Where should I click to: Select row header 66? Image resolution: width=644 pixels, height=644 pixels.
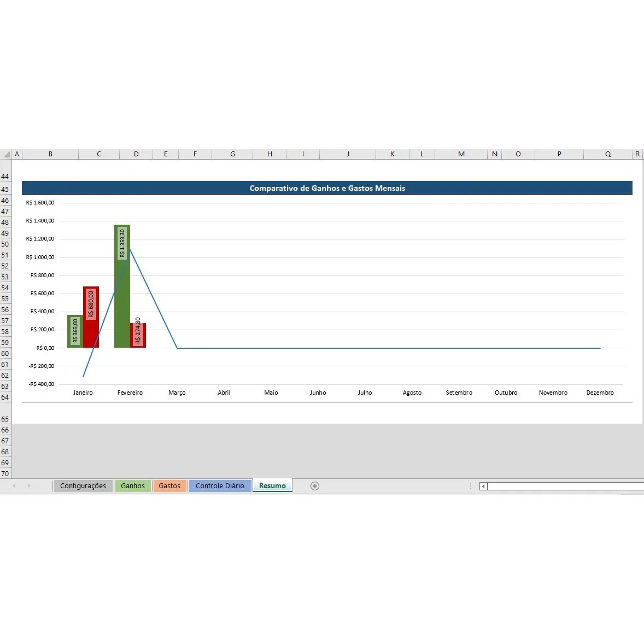pyautogui.click(x=5, y=430)
